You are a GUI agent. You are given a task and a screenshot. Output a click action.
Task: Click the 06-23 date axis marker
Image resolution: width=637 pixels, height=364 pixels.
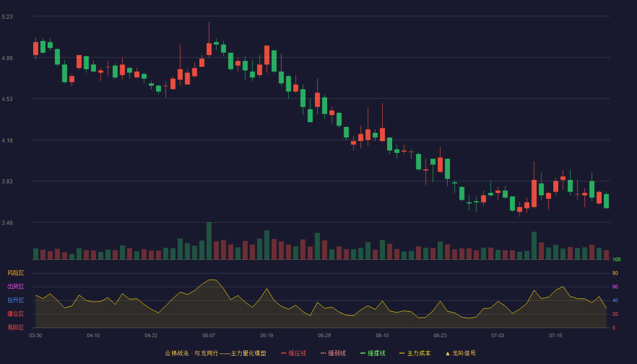coord(440,335)
